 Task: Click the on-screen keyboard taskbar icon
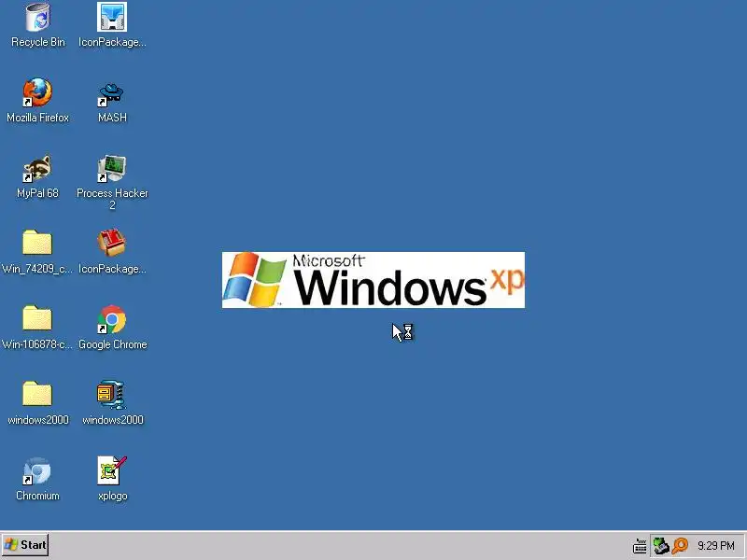tap(640, 546)
